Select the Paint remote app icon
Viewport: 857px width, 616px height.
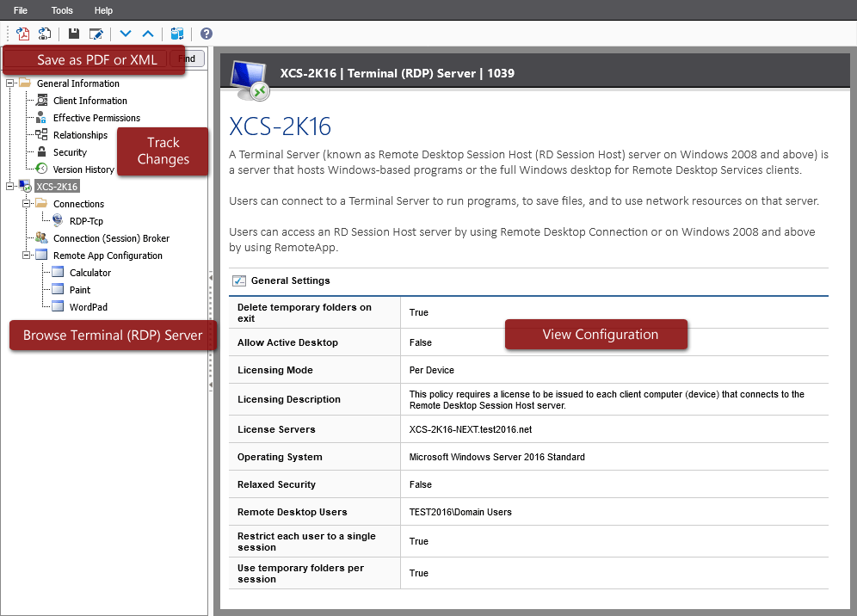click(x=58, y=289)
